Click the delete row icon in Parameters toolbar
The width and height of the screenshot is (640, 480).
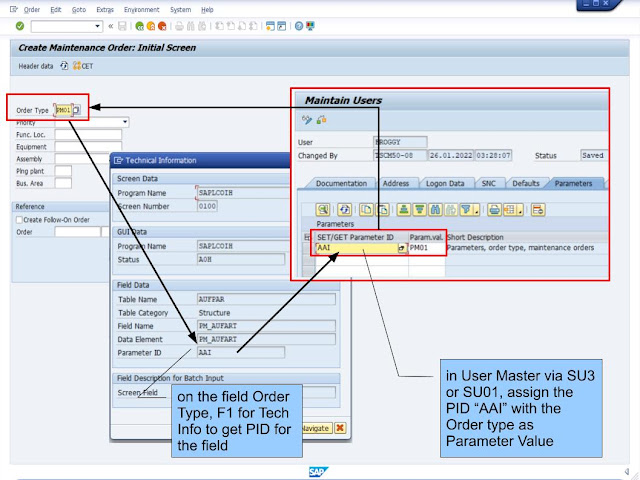pos(538,210)
